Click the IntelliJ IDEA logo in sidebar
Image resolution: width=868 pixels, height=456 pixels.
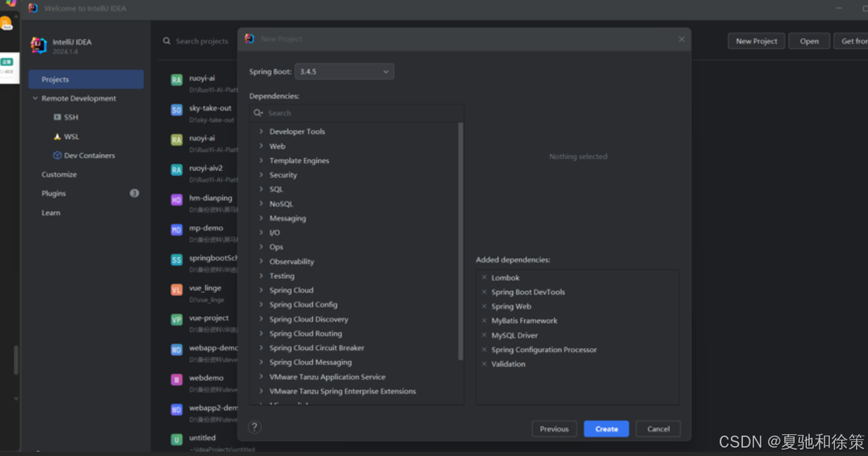coord(39,46)
